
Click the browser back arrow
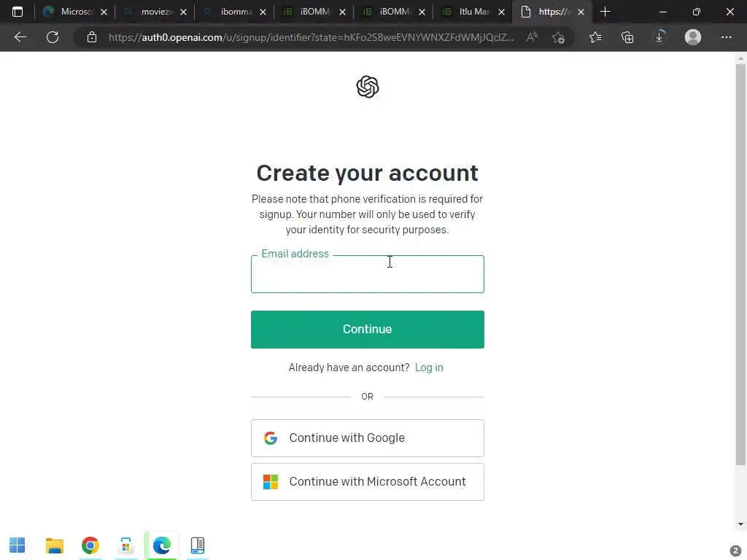pos(20,37)
